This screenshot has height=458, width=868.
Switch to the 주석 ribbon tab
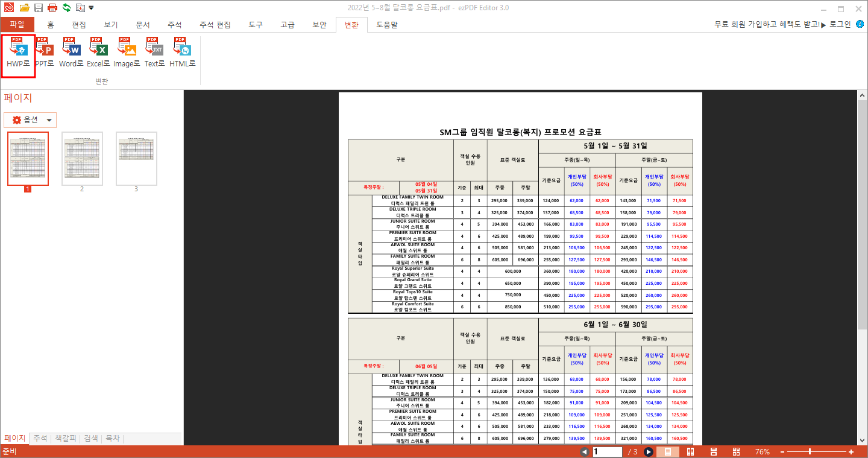pyautogui.click(x=175, y=25)
